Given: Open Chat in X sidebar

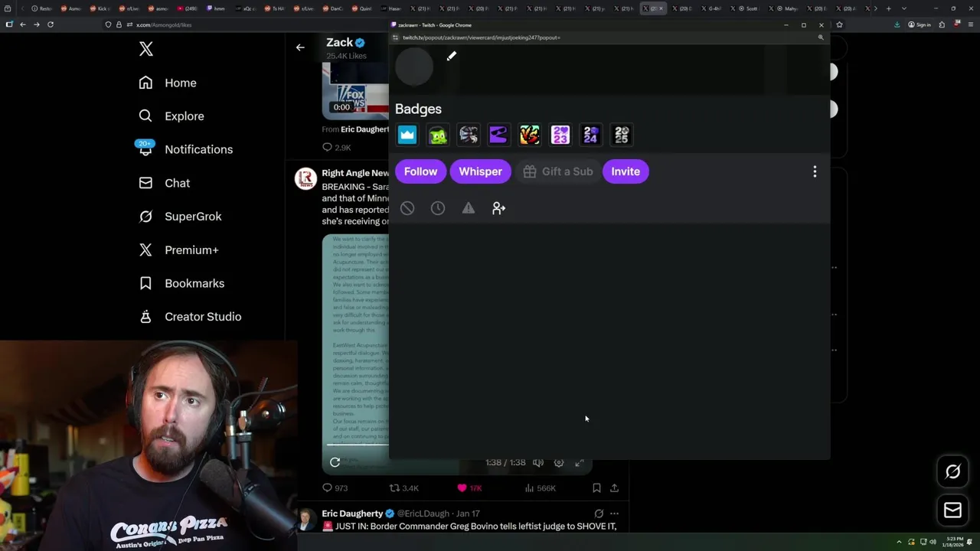Looking at the screenshot, I should [165, 183].
